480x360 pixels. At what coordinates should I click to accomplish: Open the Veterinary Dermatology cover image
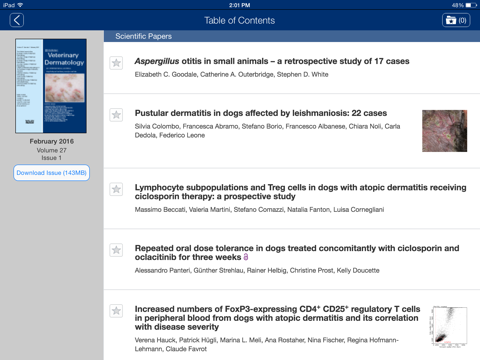click(51, 86)
